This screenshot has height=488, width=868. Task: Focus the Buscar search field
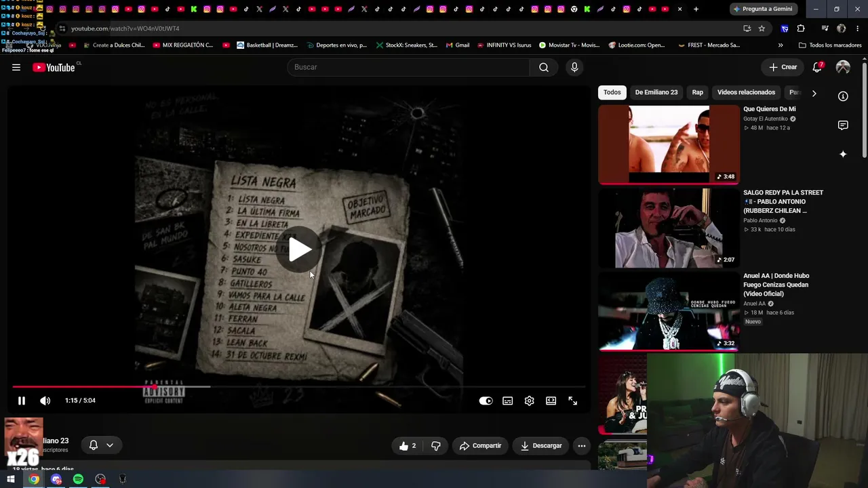click(x=409, y=67)
